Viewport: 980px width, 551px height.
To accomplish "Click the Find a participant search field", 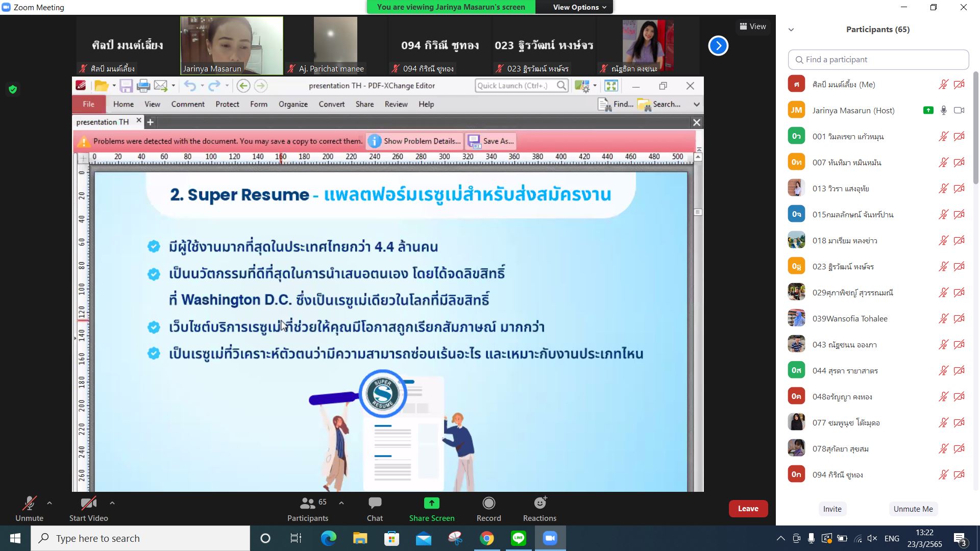I will (x=878, y=60).
